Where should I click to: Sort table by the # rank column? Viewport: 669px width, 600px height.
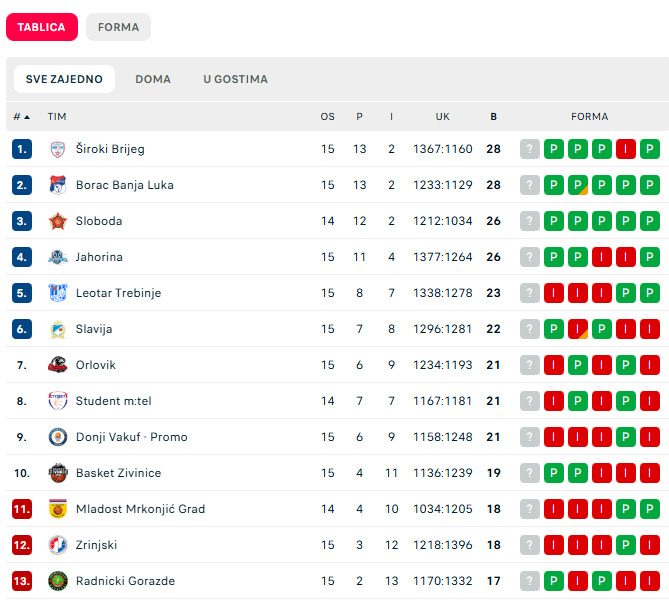coord(21,117)
